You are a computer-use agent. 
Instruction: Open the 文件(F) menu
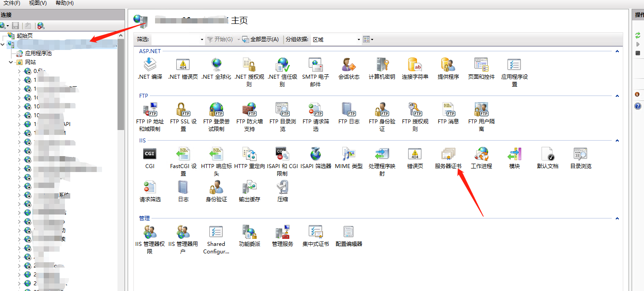tap(12, 3)
